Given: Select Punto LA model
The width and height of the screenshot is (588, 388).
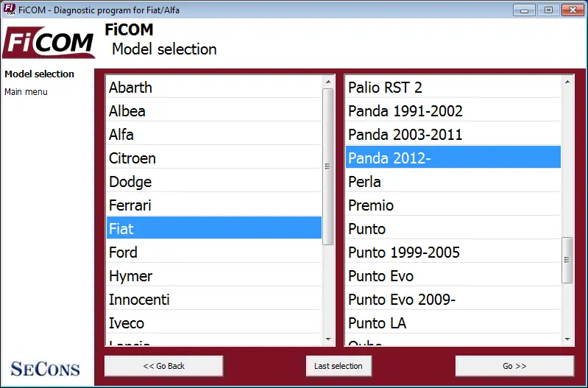Looking at the screenshot, I should click(453, 323).
